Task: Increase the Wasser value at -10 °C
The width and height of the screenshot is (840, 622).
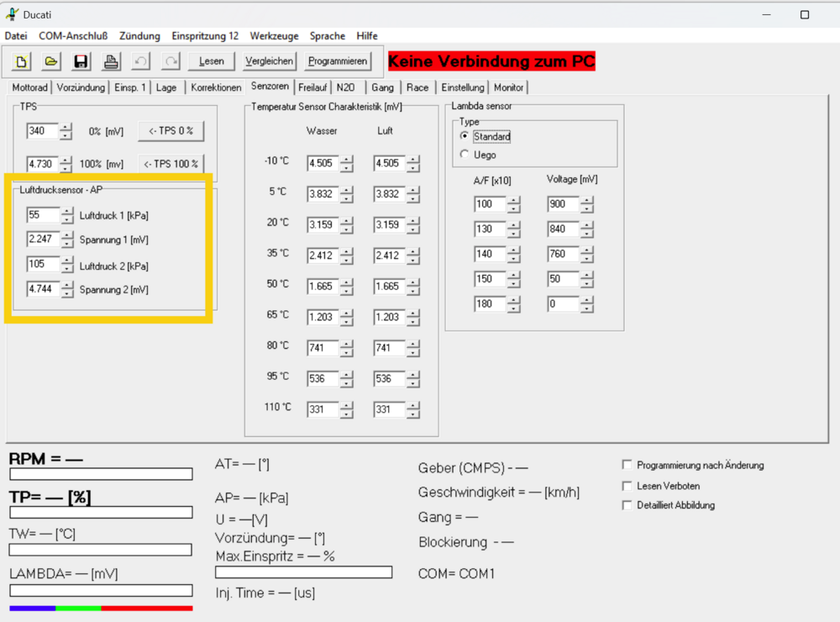Action: click(x=347, y=159)
